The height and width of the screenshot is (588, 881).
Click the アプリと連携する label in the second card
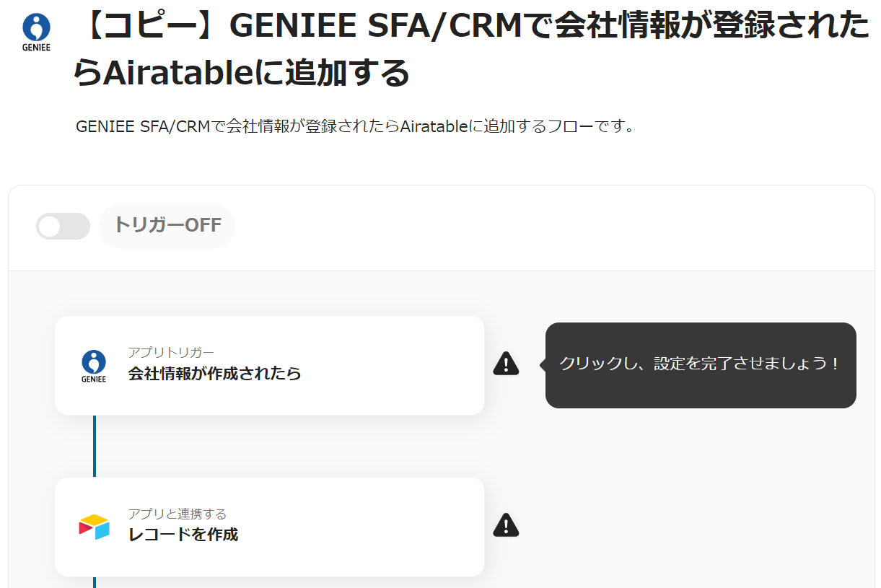(x=177, y=514)
